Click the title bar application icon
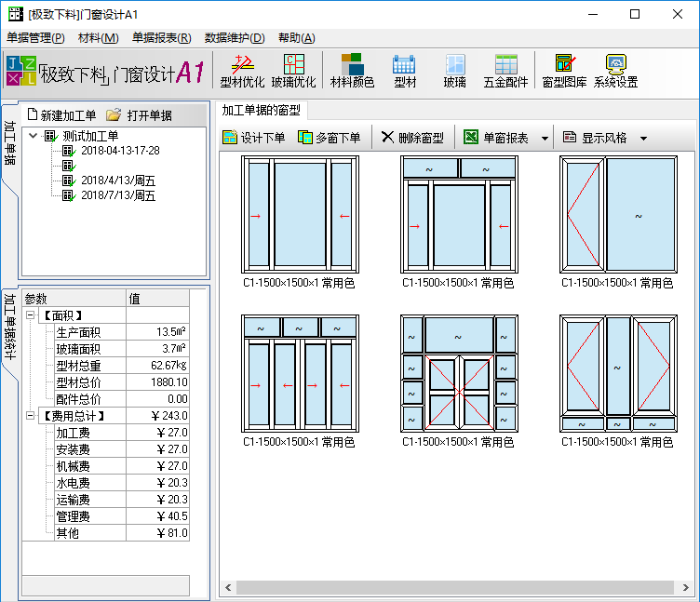 pyautogui.click(x=16, y=14)
